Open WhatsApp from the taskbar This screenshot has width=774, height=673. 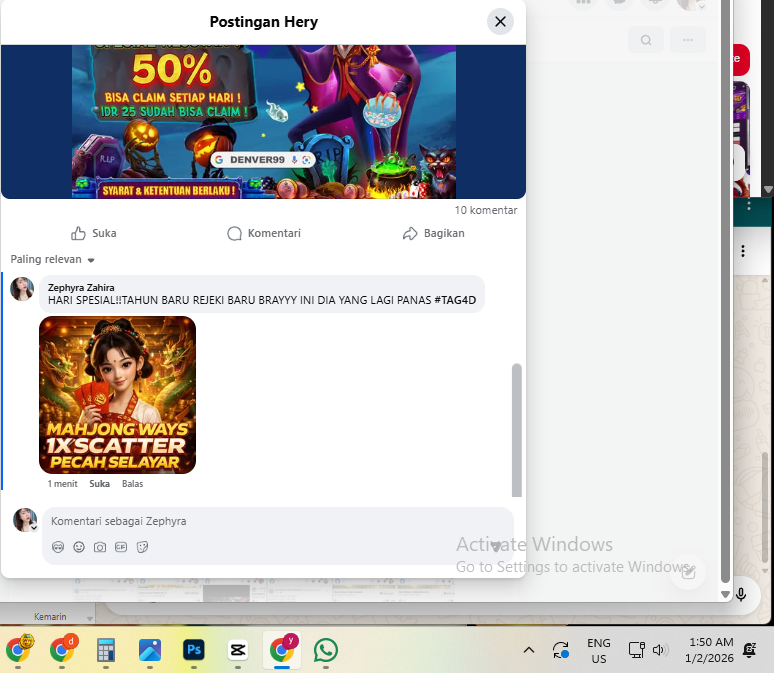point(326,650)
